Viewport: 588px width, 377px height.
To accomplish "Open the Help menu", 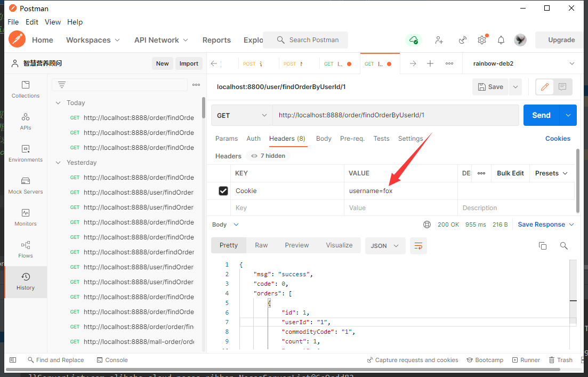I will (x=75, y=22).
